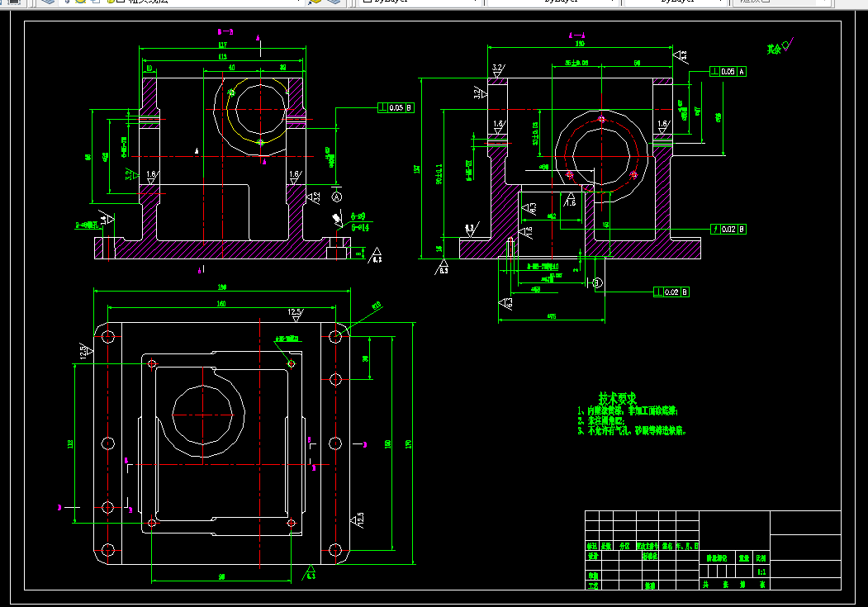The width and height of the screenshot is (868, 607).
Task: Open the Layer Properties Manager icon
Action: pyautogui.click(x=48, y=2)
